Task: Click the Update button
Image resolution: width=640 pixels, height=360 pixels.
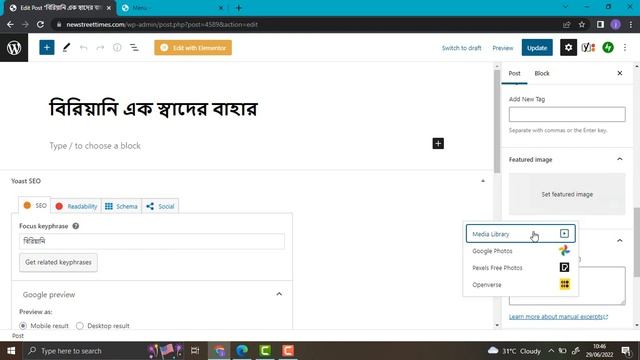Action: coord(537,48)
